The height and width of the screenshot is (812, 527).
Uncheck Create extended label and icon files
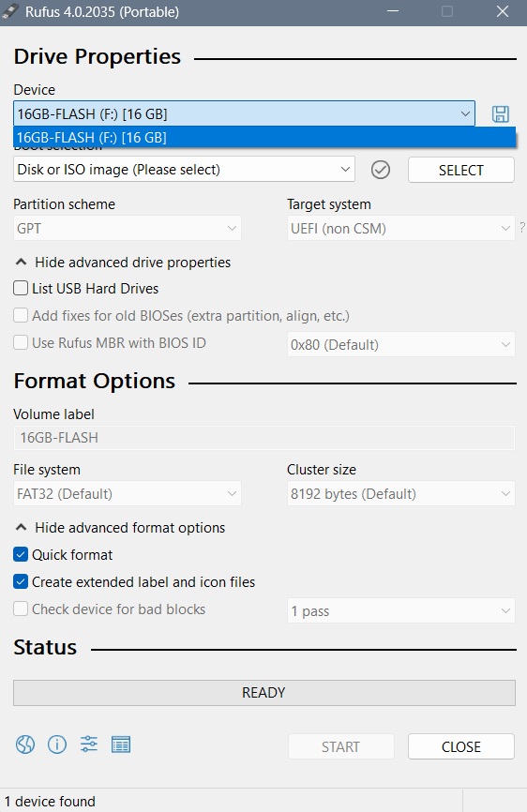coord(21,581)
